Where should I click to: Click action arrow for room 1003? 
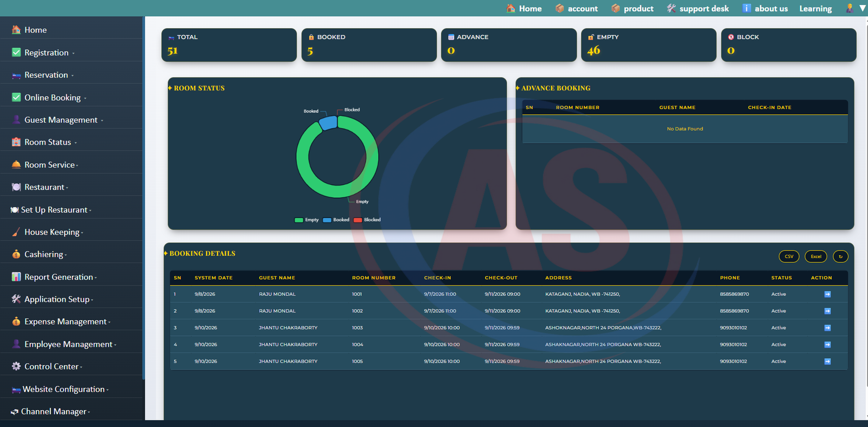(827, 328)
